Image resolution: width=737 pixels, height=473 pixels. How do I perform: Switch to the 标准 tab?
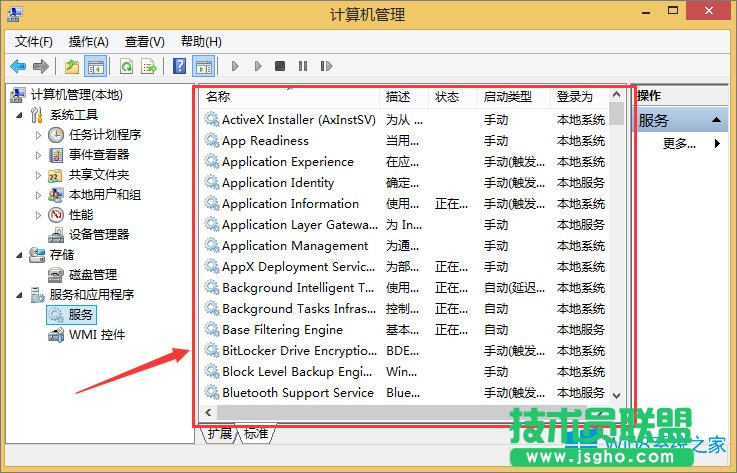[x=256, y=434]
